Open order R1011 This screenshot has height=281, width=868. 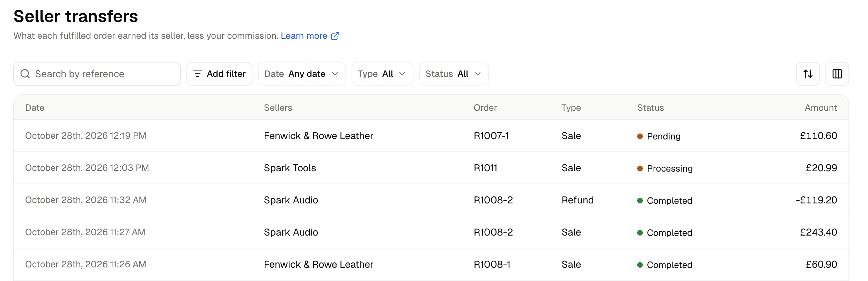tap(485, 168)
